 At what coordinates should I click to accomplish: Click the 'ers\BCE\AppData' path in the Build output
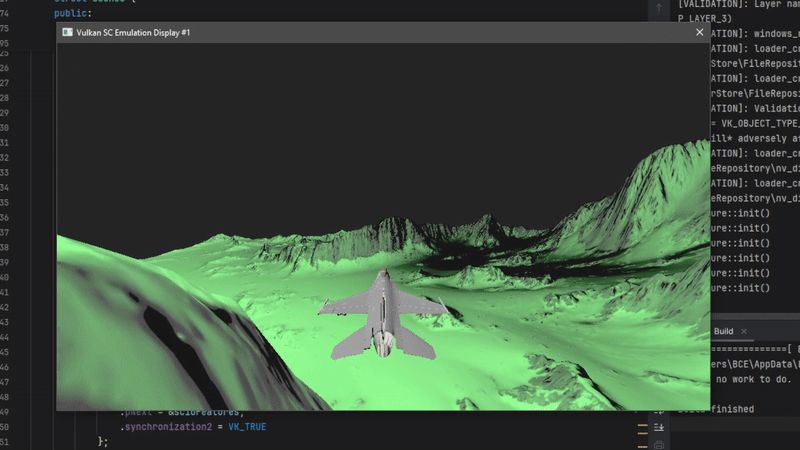point(754,364)
